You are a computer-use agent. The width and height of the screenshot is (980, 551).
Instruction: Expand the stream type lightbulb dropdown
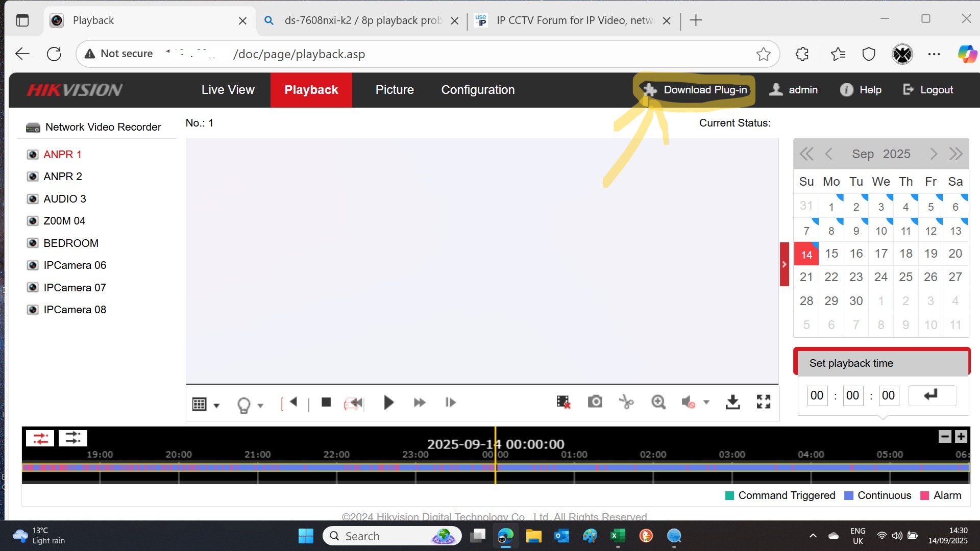[260, 406]
